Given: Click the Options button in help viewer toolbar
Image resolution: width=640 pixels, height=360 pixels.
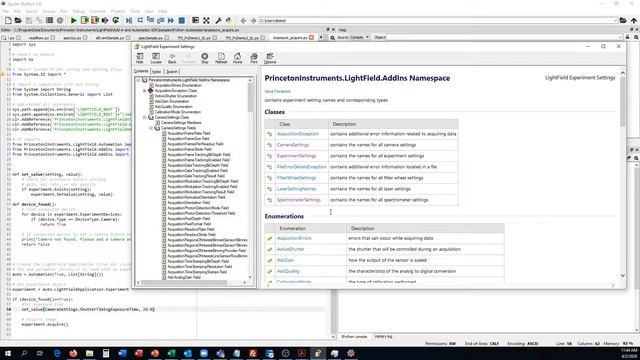Looking at the screenshot, I should pyautogui.click(x=270, y=58).
